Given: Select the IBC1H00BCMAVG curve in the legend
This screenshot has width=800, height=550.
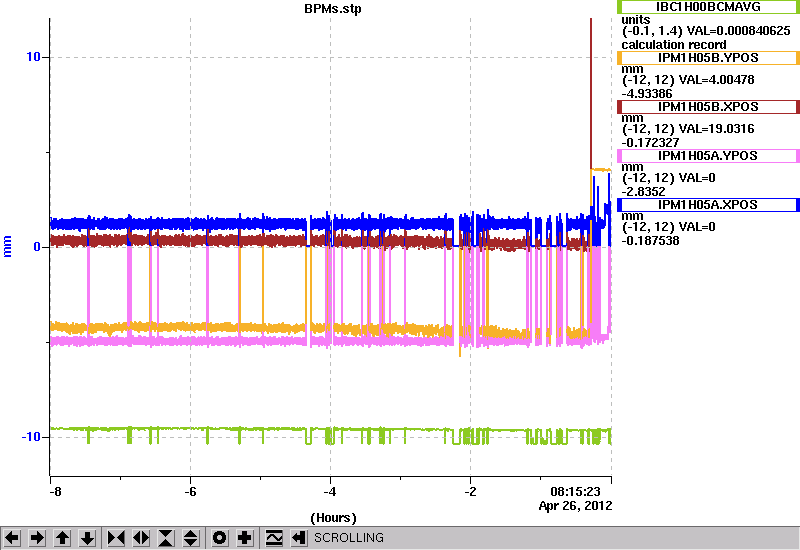Looking at the screenshot, I should [708, 7].
